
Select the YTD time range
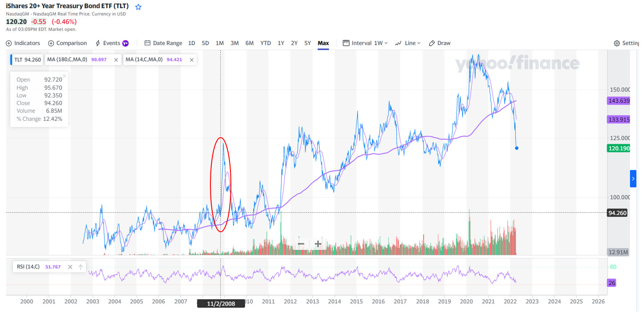266,43
